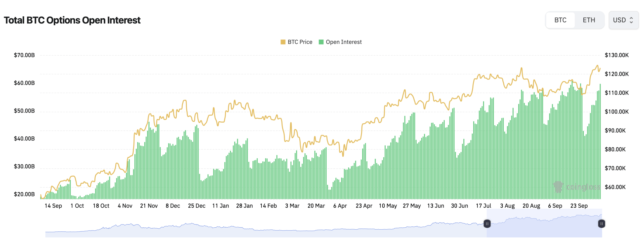Click the green Open Interest legend swatch
The height and width of the screenshot is (248, 644).
pos(321,42)
